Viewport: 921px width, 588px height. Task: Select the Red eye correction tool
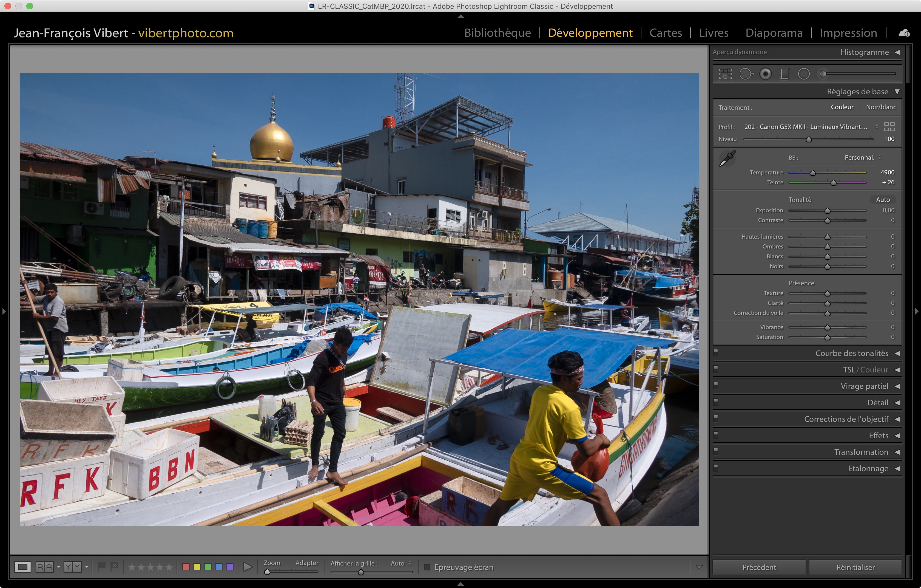coord(765,74)
